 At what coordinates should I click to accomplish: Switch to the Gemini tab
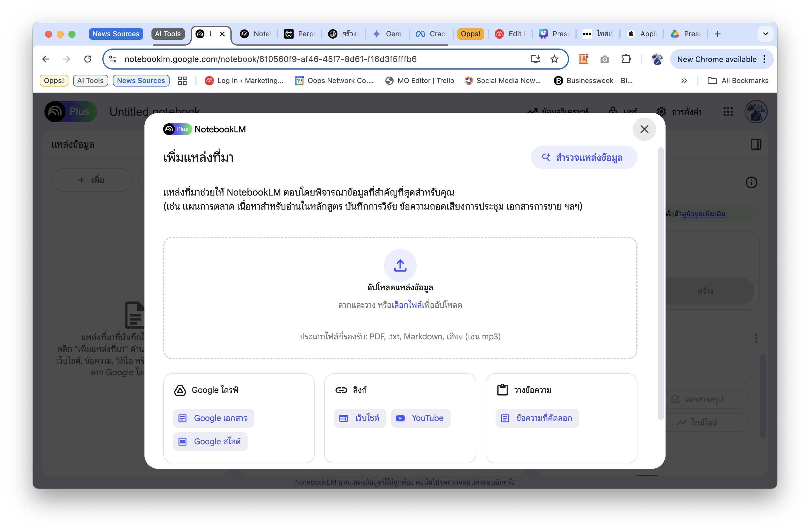pos(387,34)
